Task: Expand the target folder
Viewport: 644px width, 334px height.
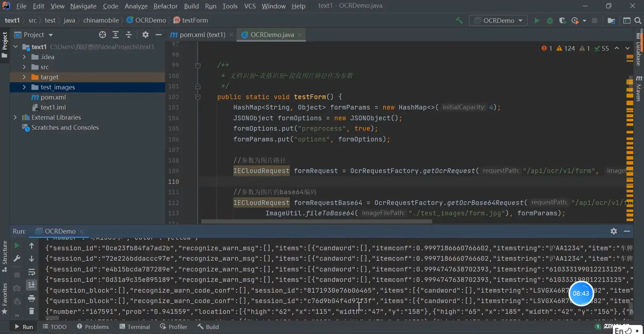Action: (x=24, y=77)
